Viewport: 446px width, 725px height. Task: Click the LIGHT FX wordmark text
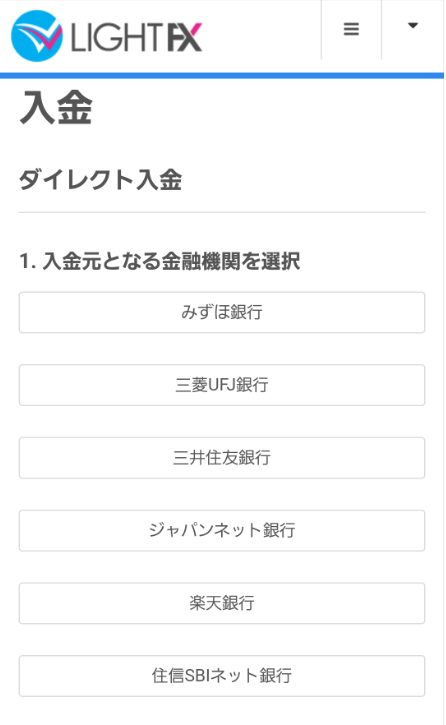click(136, 37)
